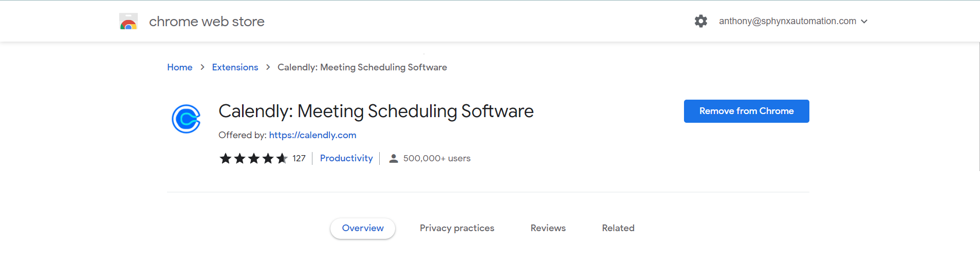
Task: Go to the Related tab
Action: click(618, 228)
